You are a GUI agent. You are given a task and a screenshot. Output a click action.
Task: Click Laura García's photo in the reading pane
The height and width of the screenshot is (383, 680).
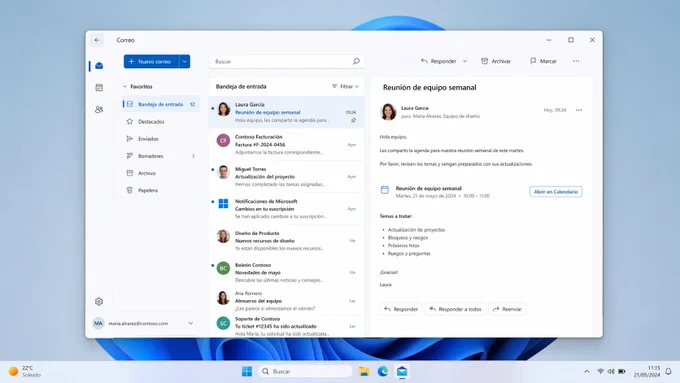388,112
